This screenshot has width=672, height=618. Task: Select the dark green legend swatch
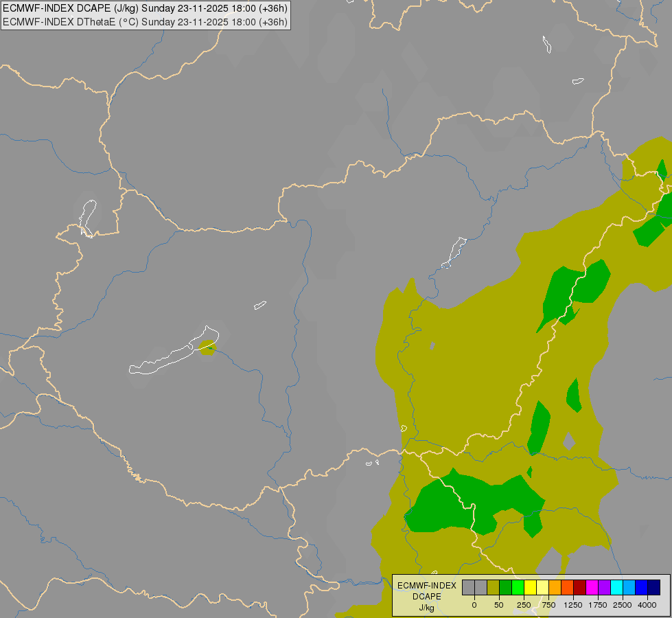tap(506, 587)
